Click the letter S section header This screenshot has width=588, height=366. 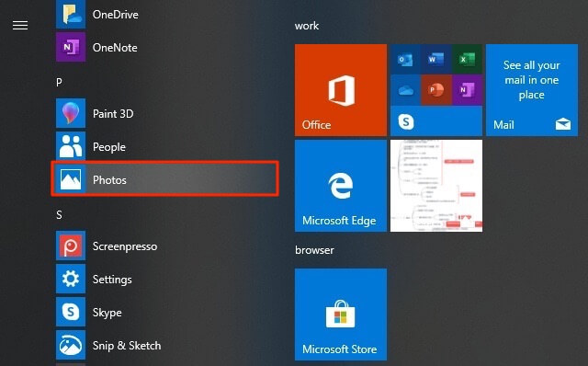pyautogui.click(x=59, y=214)
